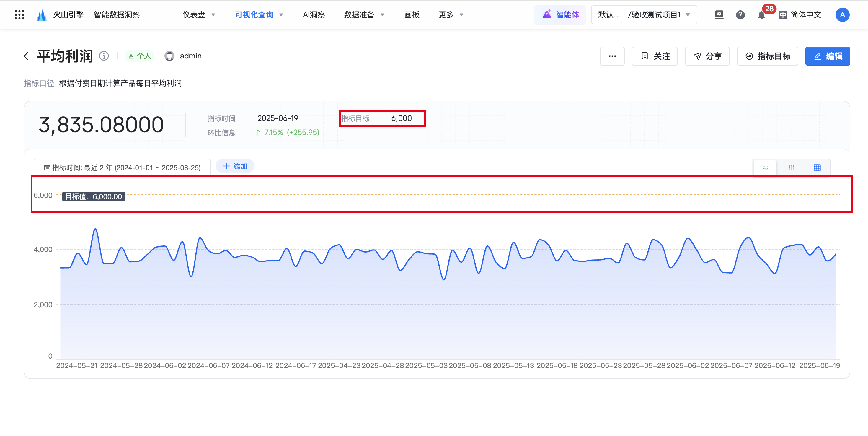Switch to area line chart view
This screenshot has width=868, height=436.
(765, 167)
